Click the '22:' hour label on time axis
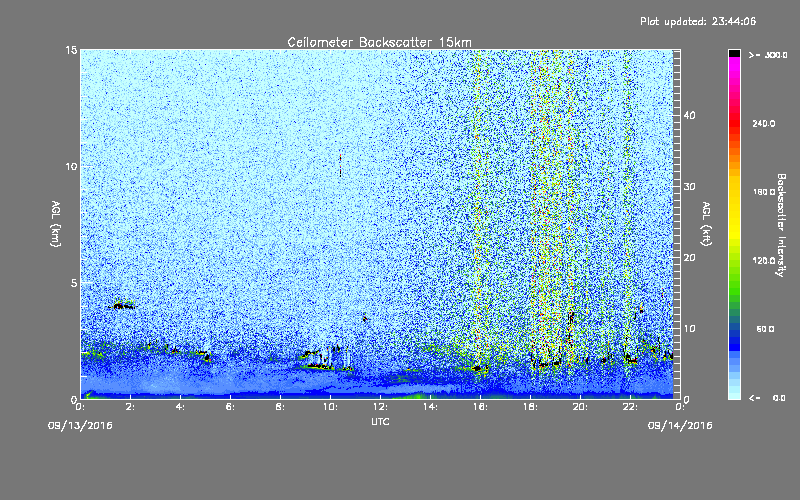The image size is (800, 500). click(x=630, y=407)
